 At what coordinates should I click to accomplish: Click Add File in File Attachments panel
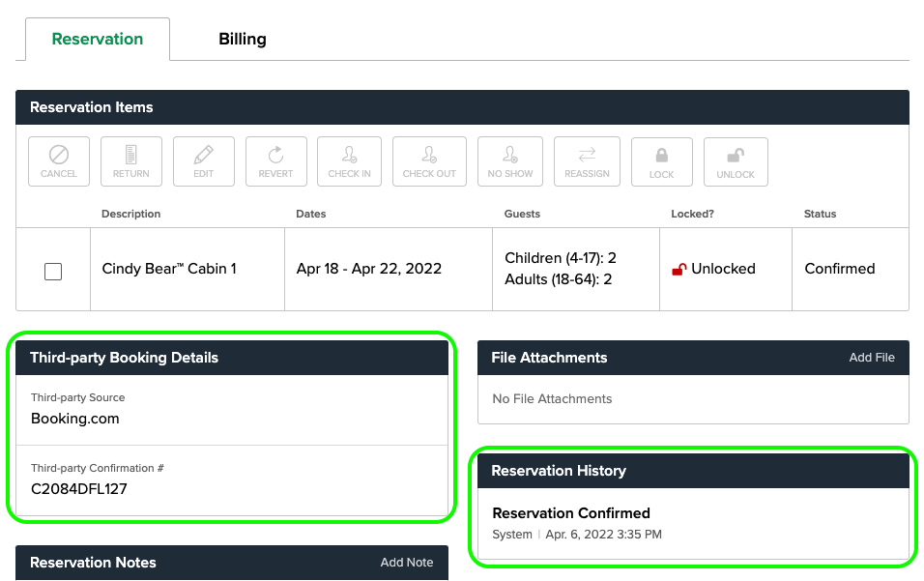click(872, 358)
